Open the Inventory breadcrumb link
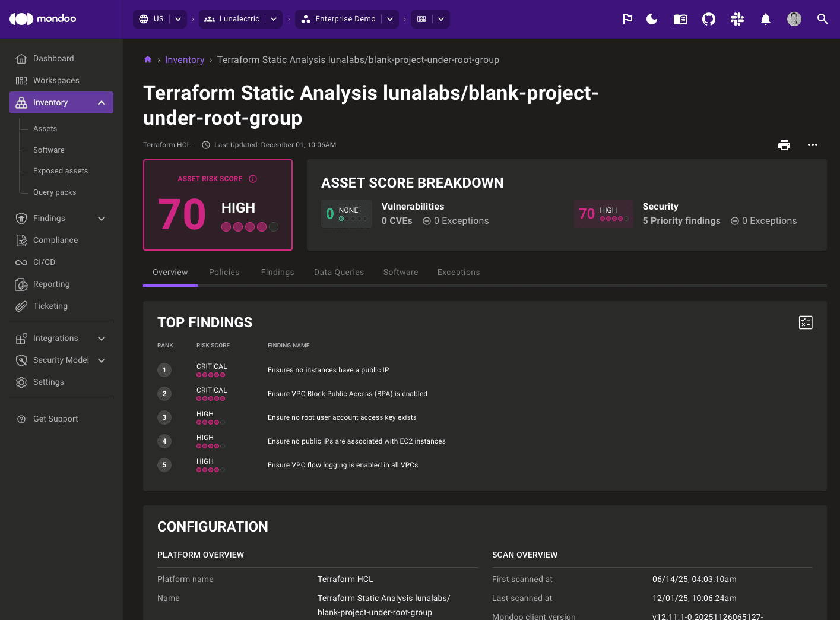The height and width of the screenshot is (620, 840). 185,59
